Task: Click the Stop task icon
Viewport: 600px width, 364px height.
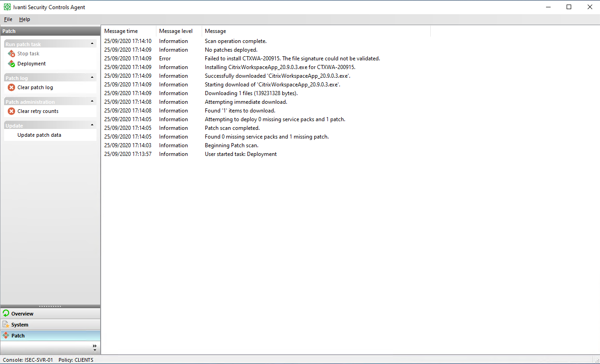Action: pos(11,54)
